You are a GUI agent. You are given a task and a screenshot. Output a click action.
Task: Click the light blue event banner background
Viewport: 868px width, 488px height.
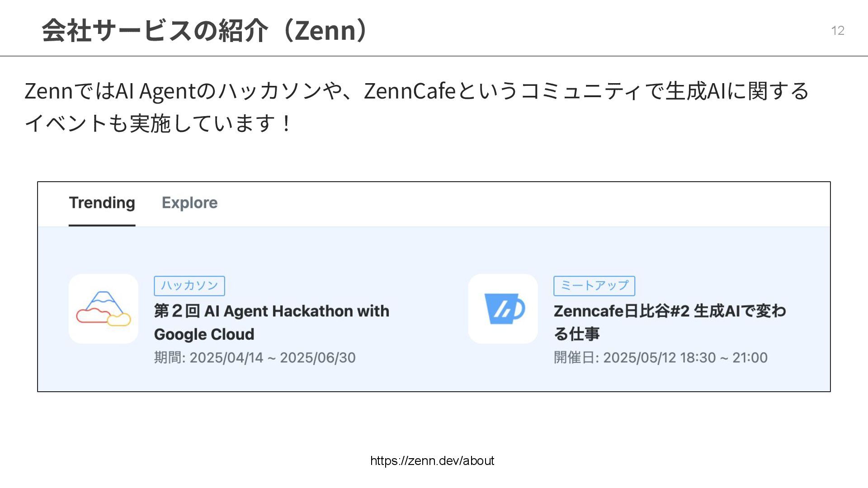[x=434, y=253]
